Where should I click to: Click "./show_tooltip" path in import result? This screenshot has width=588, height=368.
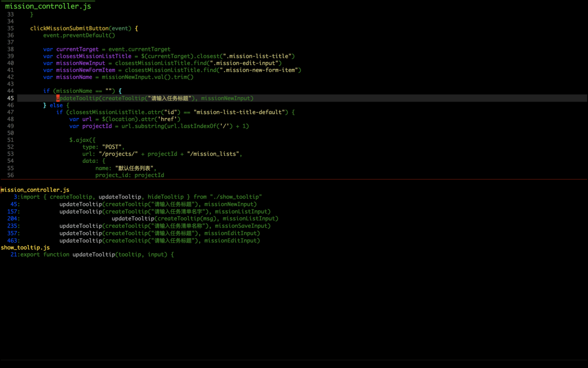[x=236, y=197]
